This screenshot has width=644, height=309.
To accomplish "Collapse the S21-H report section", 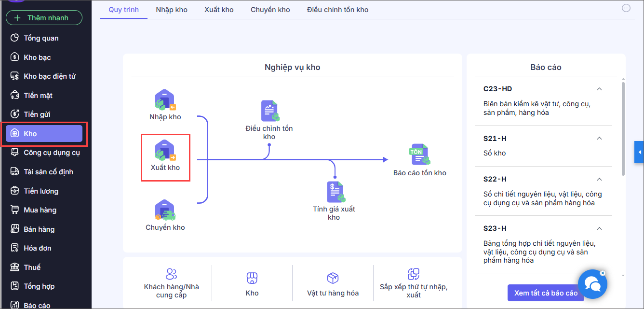I will point(599,139).
